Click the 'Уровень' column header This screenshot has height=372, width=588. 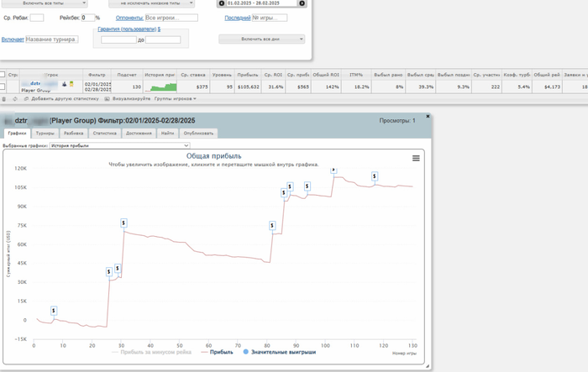tap(222, 75)
